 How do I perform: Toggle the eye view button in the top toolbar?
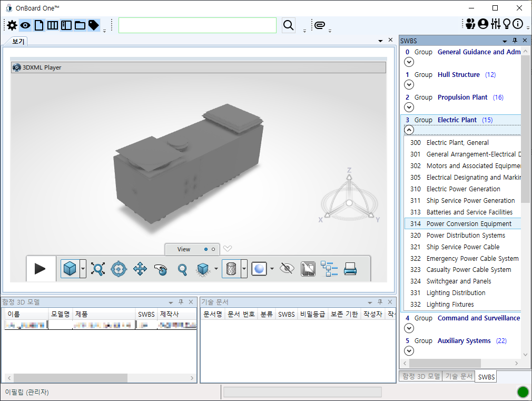click(25, 25)
